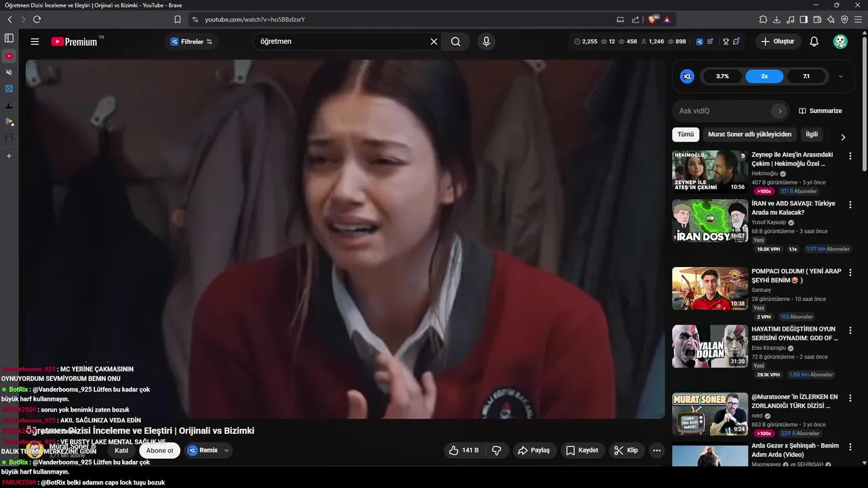Screen dimensions: 868x488
Task: Select Murat Soner adlı yükleyiciden chip
Action: (749, 134)
